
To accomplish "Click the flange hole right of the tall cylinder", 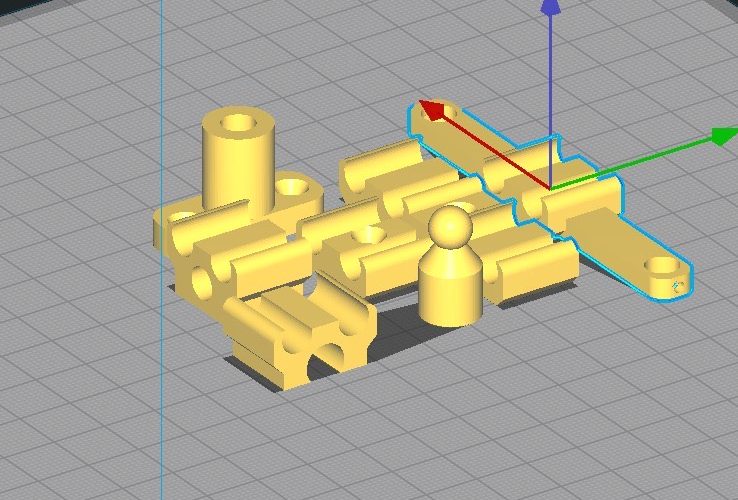I will point(293,186).
